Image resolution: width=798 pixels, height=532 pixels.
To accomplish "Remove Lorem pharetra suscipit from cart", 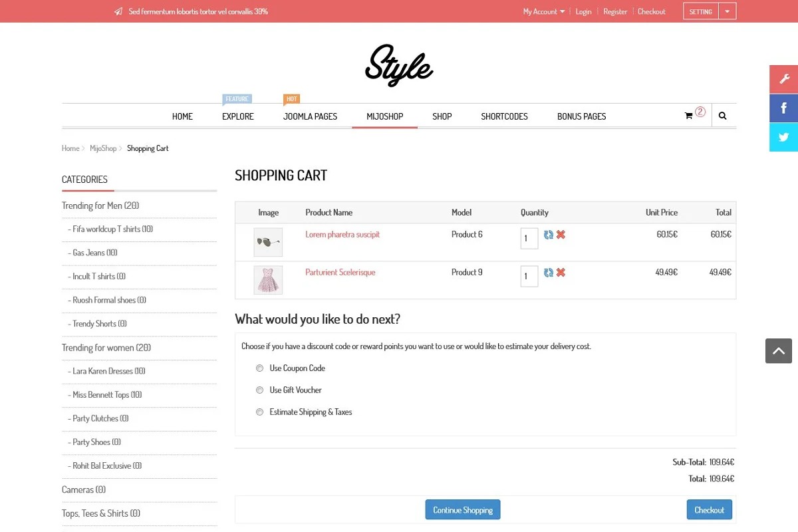I will pyautogui.click(x=561, y=235).
